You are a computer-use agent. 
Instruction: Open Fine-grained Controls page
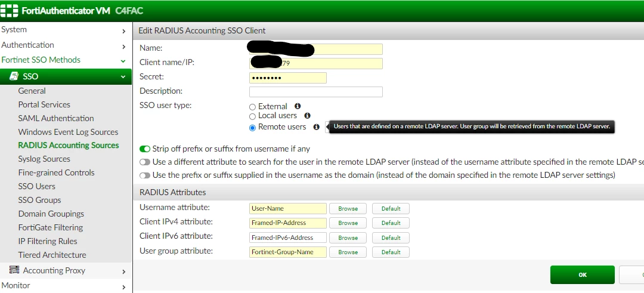click(x=56, y=172)
